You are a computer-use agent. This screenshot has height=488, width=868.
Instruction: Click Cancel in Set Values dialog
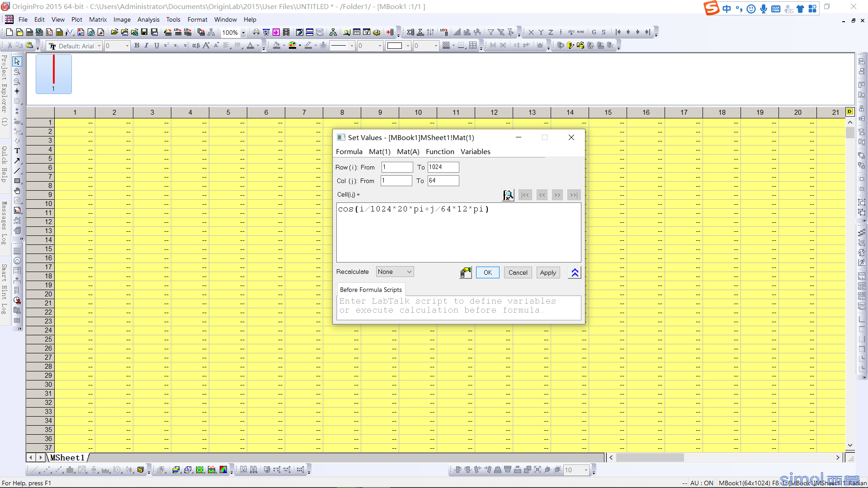tap(518, 272)
